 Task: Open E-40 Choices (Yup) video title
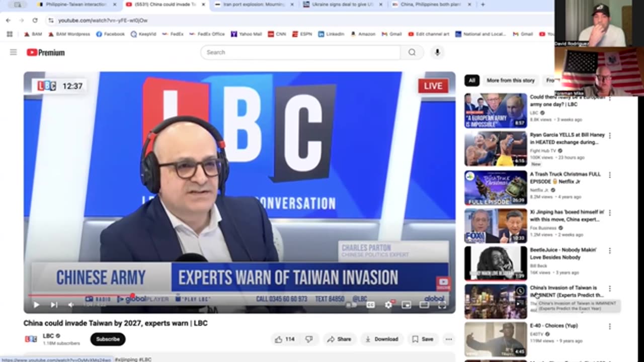(553, 326)
